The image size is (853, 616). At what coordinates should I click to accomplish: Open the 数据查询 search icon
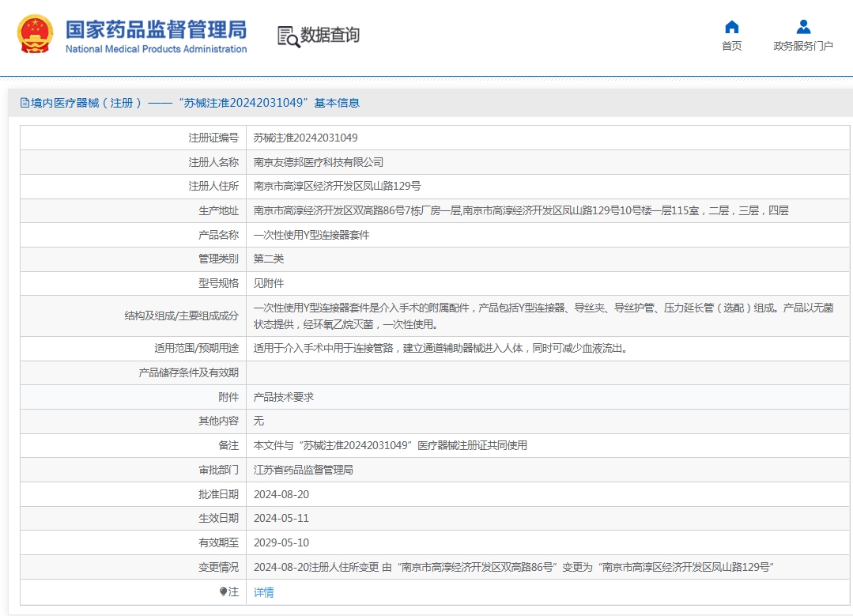point(289,36)
